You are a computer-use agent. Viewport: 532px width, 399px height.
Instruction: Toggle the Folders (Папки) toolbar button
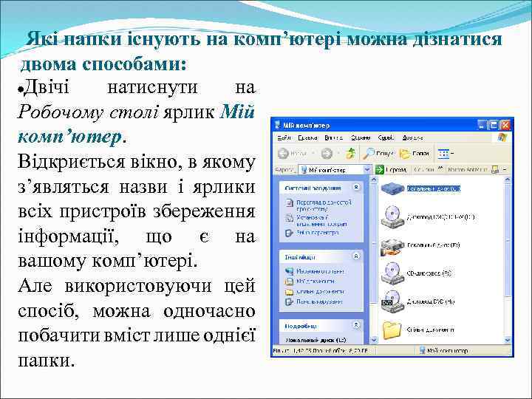[x=415, y=154]
